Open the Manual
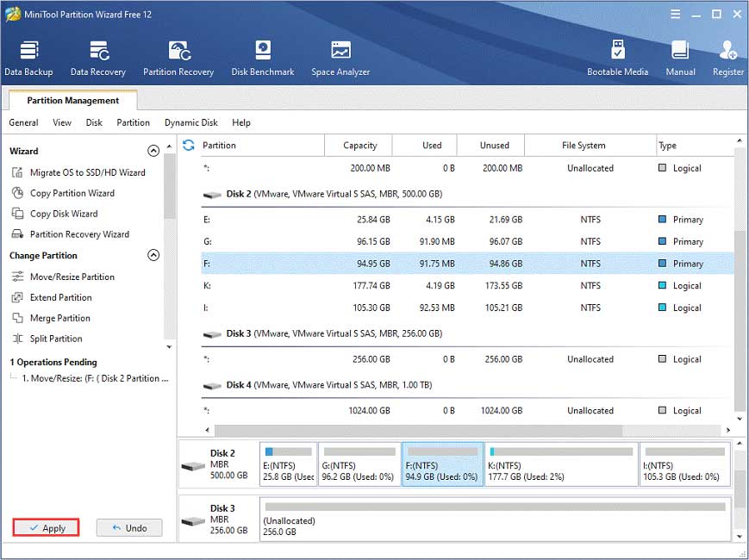Viewport: 749px width, 560px height. (680, 59)
